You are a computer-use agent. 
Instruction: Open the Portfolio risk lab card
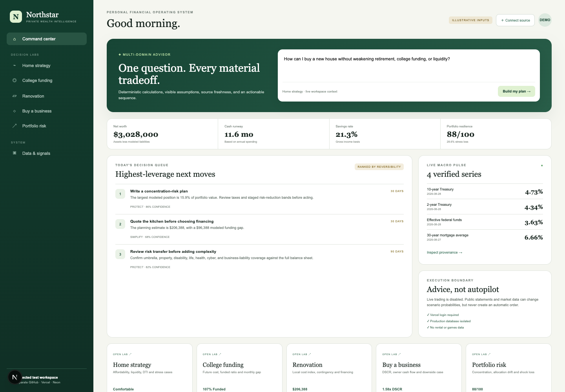[x=508, y=368]
